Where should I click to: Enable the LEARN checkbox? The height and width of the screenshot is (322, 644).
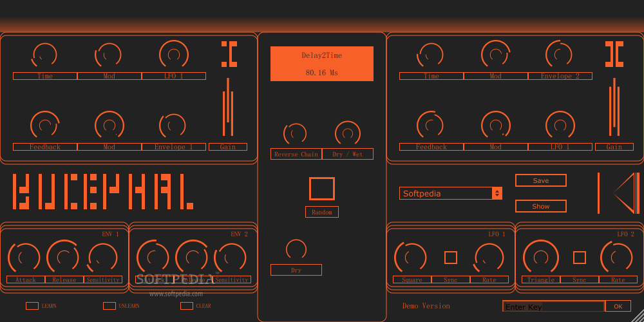pyautogui.click(x=32, y=305)
